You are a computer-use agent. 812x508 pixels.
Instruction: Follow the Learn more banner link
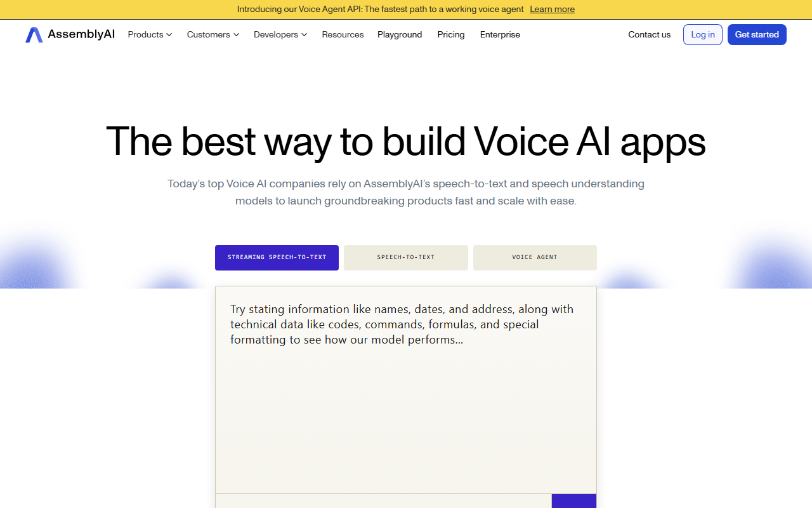click(x=553, y=10)
